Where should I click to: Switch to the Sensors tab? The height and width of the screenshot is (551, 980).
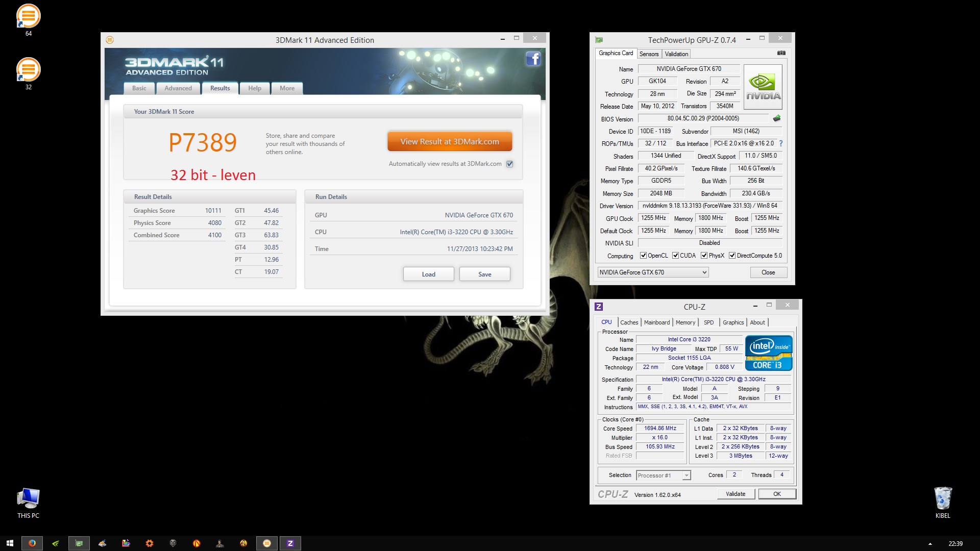click(649, 54)
